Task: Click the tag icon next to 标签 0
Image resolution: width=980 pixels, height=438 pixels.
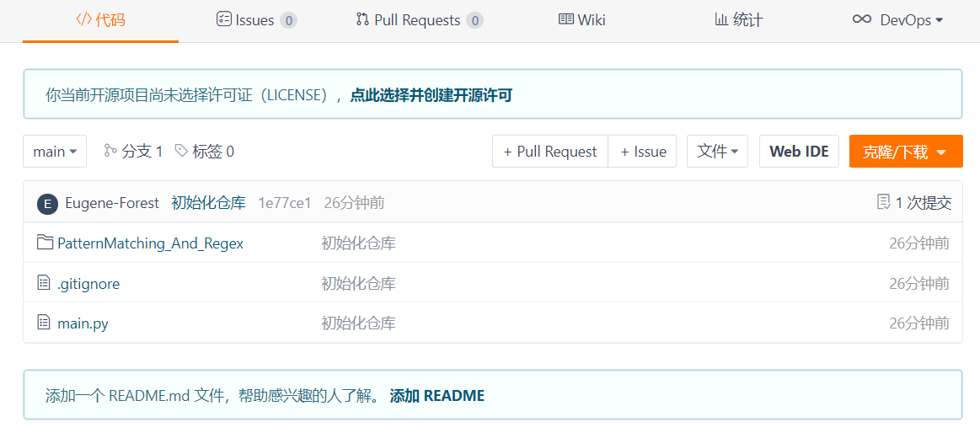Action: coord(181,151)
